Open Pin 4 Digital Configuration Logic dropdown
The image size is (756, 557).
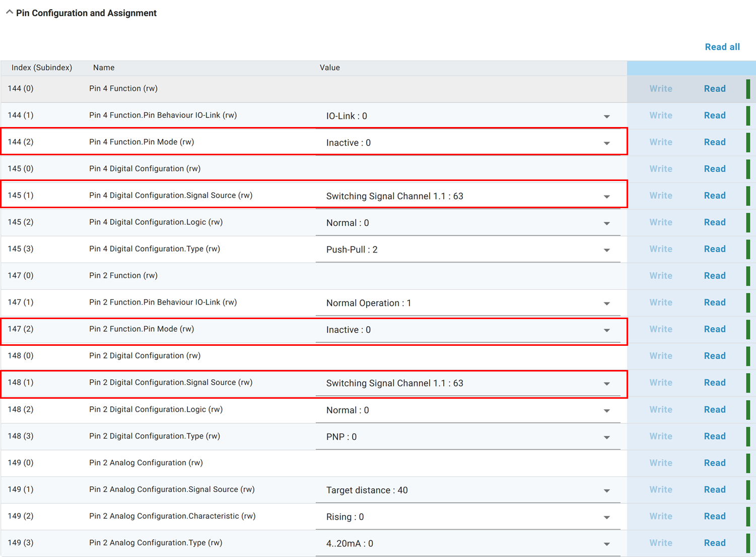(x=606, y=223)
